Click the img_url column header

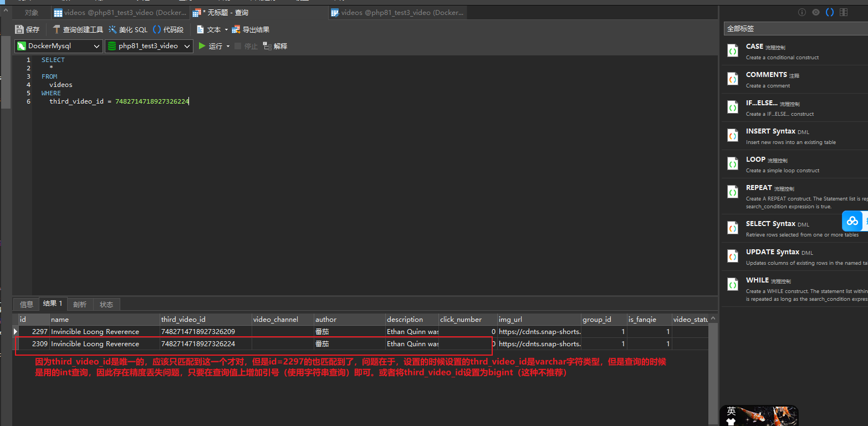pyautogui.click(x=539, y=319)
